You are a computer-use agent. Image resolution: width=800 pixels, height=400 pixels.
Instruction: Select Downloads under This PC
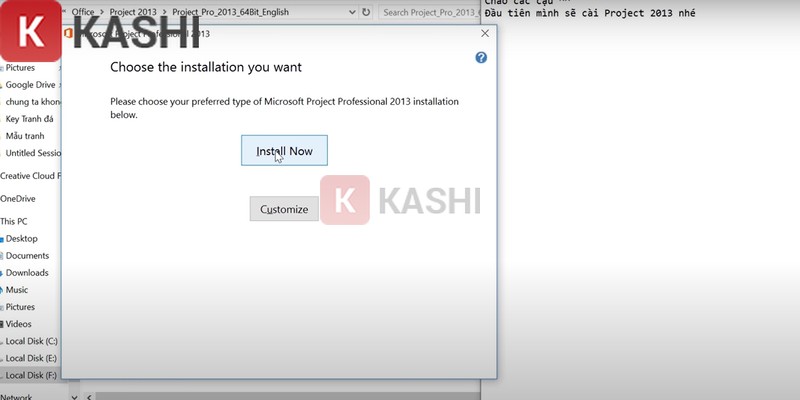tap(27, 273)
